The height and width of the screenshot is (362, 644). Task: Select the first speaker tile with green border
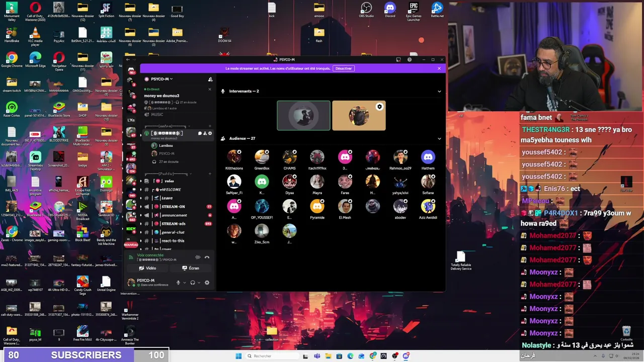pos(303,116)
